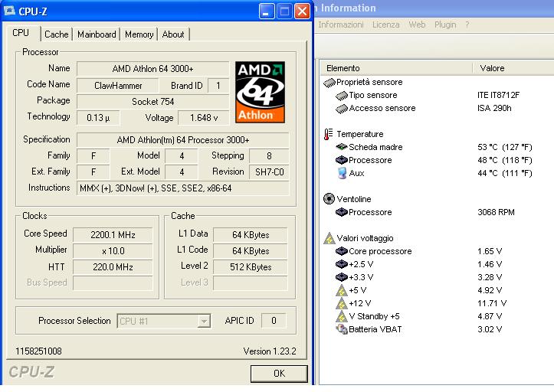The image size is (554, 392).
Task: Select the Memory tab in CPU-Z
Action: pos(139,34)
